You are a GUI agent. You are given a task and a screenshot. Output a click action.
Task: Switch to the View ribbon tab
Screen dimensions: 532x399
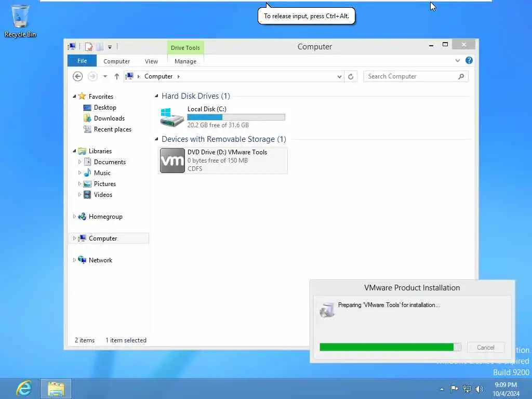coord(151,61)
